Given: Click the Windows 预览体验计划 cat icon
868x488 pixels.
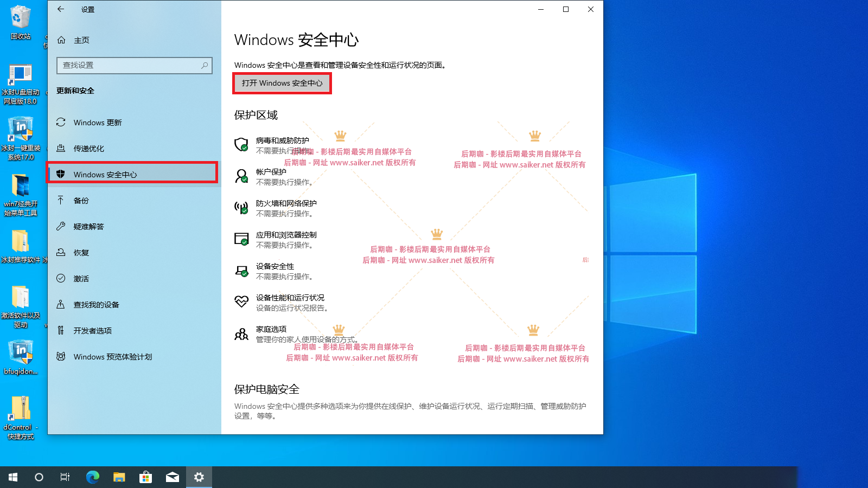Looking at the screenshot, I should click(61, 356).
